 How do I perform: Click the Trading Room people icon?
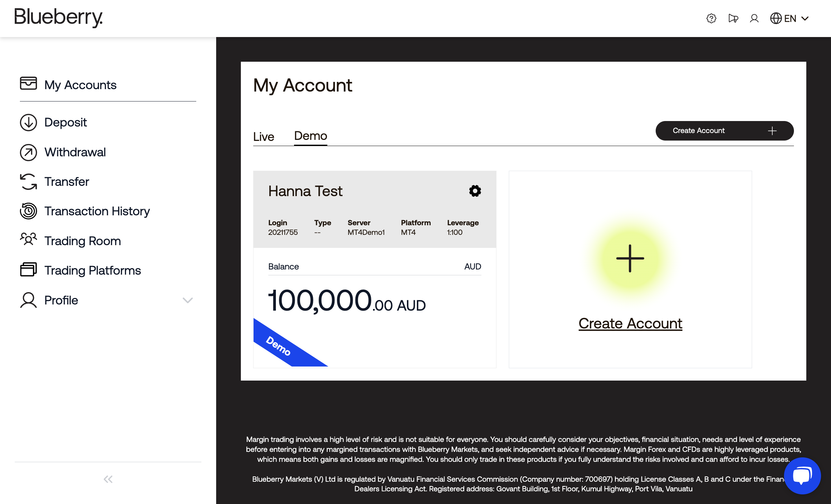(28, 239)
